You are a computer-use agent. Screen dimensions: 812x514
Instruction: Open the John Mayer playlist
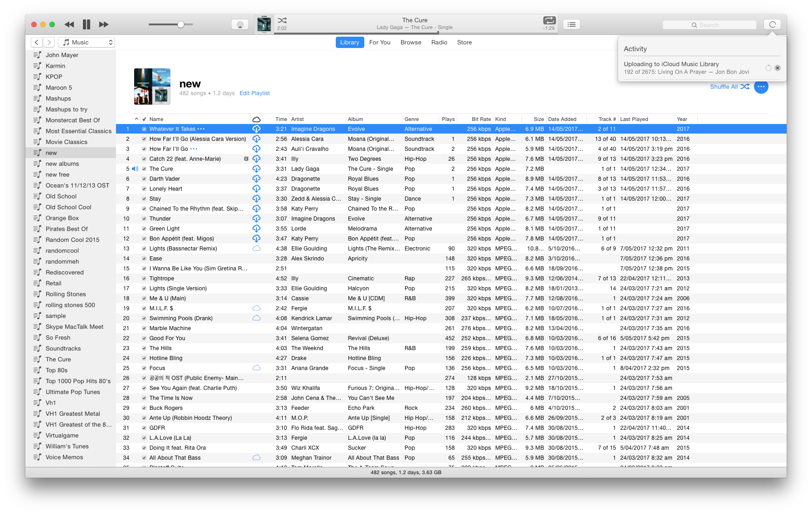coord(71,55)
